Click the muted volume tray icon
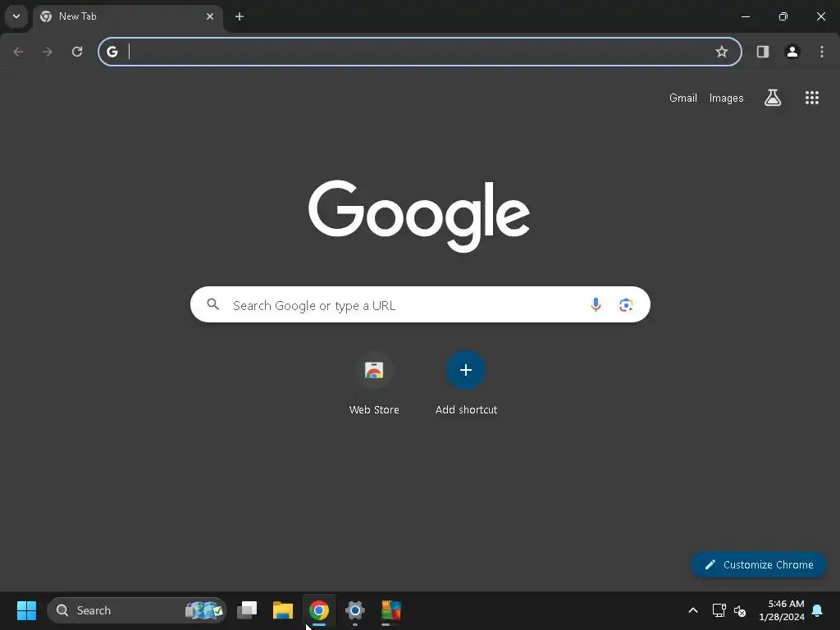This screenshot has width=840, height=630. pyautogui.click(x=740, y=610)
